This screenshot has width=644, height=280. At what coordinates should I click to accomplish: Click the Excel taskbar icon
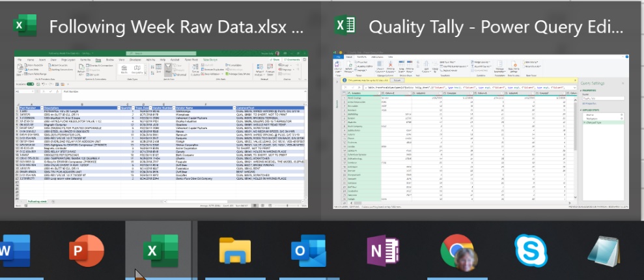[x=161, y=251]
